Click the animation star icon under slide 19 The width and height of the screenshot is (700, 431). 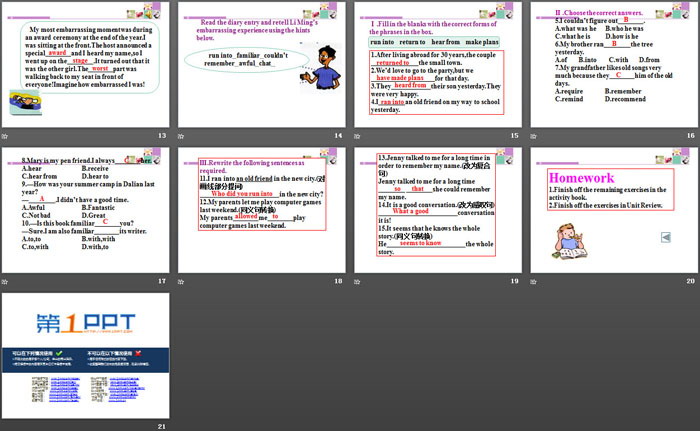pos(357,281)
